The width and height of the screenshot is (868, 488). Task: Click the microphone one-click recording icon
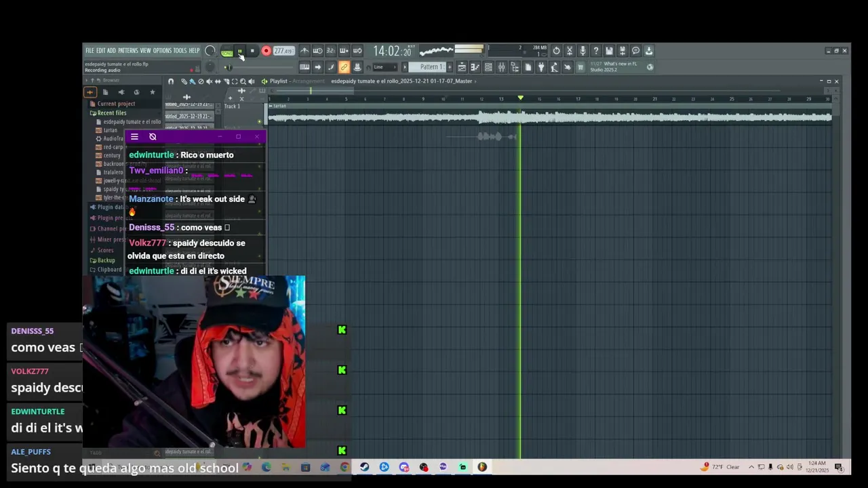[583, 51]
